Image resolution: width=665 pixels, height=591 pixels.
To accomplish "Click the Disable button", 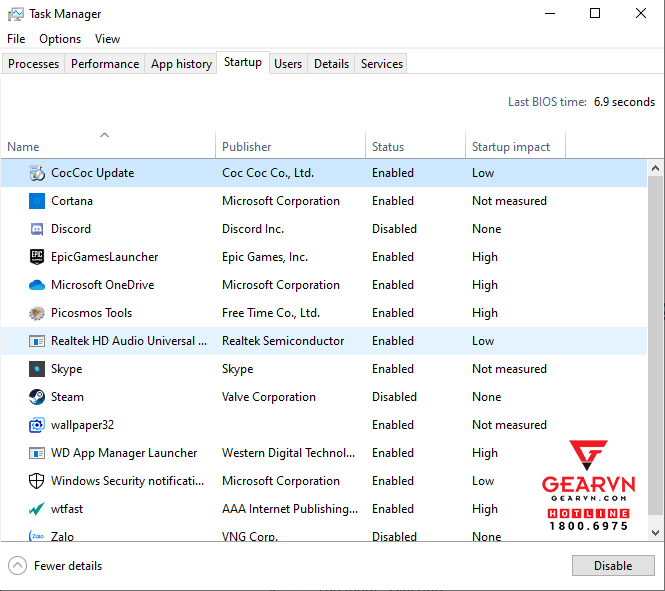I will coord(613,566).
